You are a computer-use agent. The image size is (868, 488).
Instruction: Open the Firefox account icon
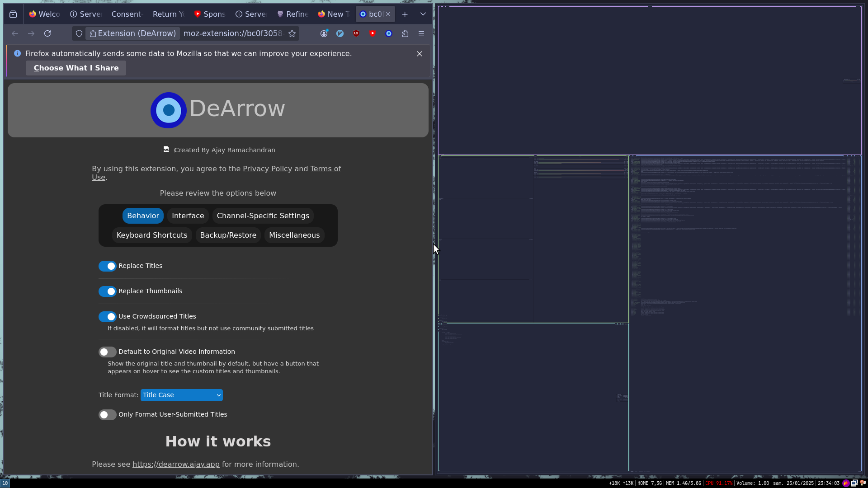[324, 33]
